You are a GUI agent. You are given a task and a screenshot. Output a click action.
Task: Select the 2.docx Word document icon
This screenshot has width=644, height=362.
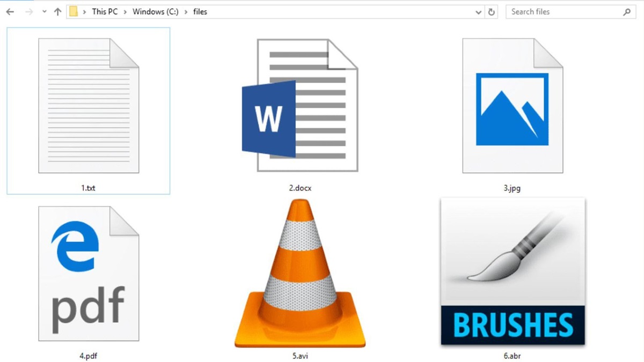click(299, 105)
